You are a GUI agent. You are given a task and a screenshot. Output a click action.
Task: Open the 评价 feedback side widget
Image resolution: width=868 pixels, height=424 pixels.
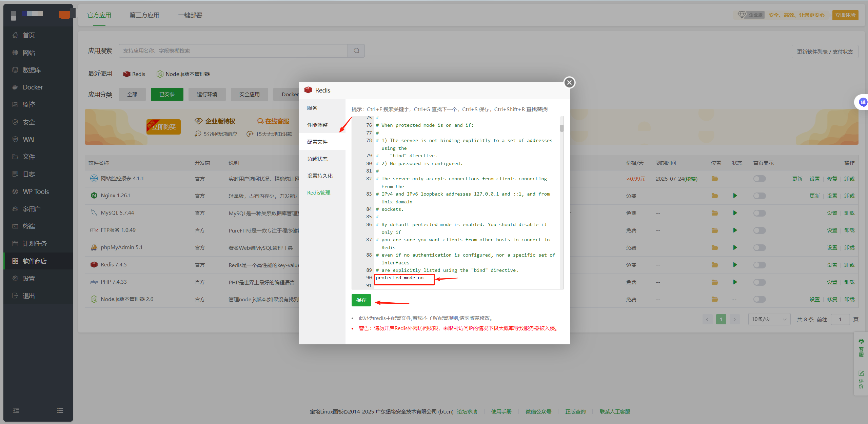[861, 379]
